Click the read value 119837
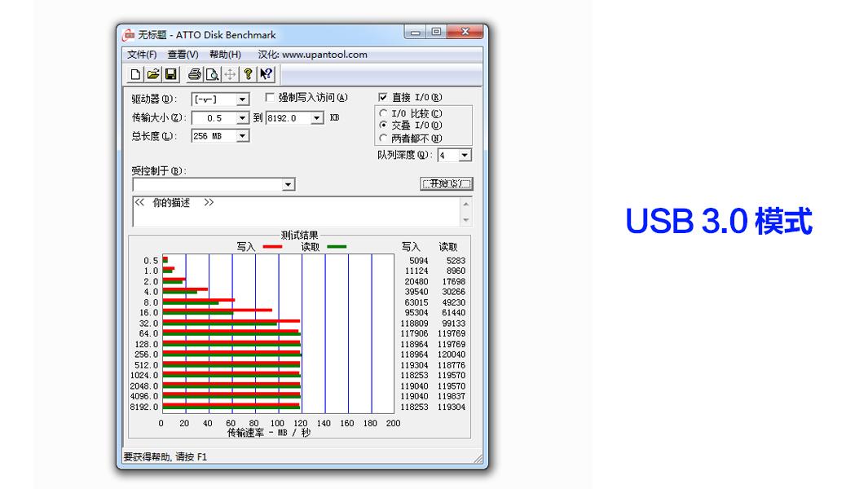Image resolution: width=868 pixels, height=489 pixels. (x=452, y=396)
